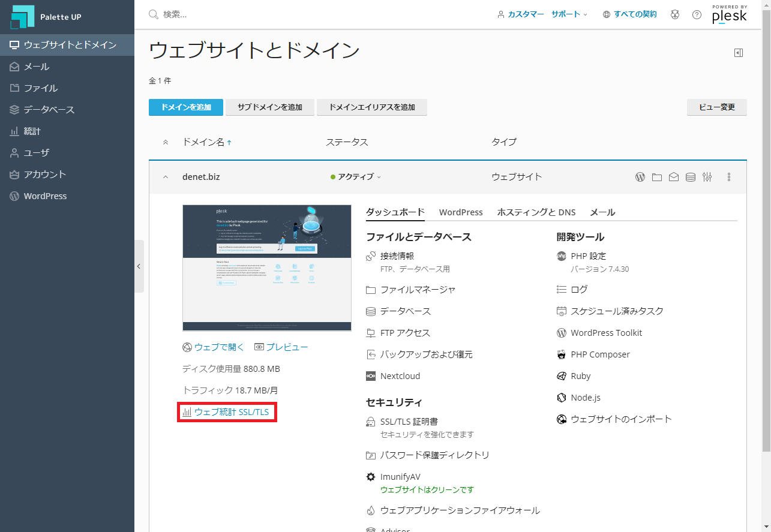Go to アカウント in the sidebar

click(x=67, y=175)
